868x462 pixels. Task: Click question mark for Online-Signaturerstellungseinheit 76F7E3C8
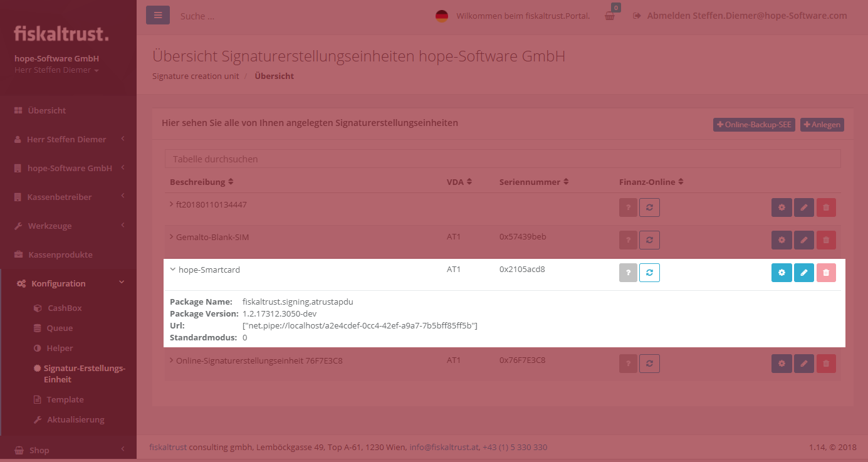pos(628,364)
